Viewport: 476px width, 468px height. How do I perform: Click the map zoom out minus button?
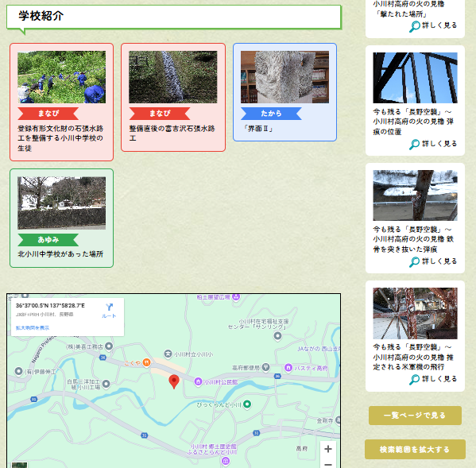328,464
